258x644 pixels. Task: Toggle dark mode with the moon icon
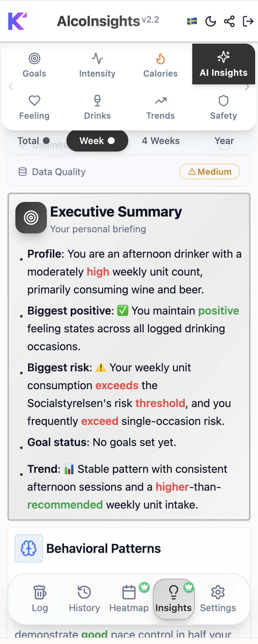tap(211, 21)
